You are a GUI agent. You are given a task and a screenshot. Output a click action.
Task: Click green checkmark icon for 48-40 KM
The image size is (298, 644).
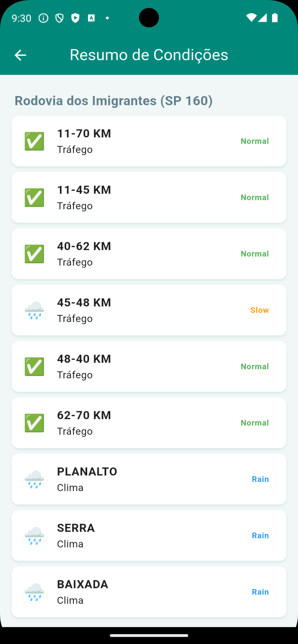click(x=34, y=367)
